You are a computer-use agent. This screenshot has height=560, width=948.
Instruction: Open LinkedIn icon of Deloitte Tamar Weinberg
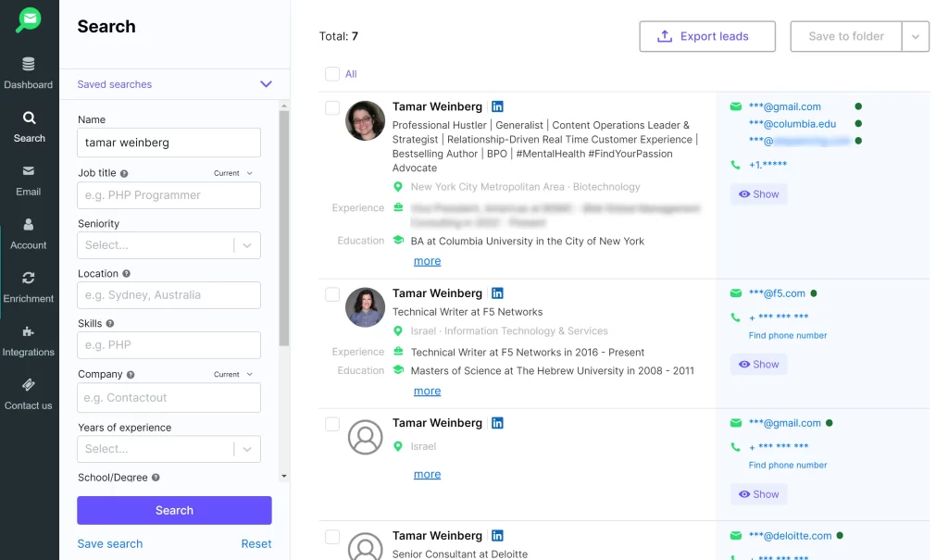497,536
